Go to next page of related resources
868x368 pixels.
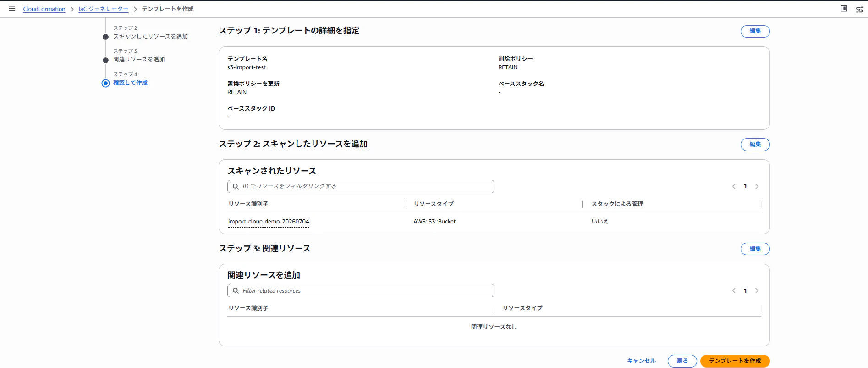[x=757, y=291]
